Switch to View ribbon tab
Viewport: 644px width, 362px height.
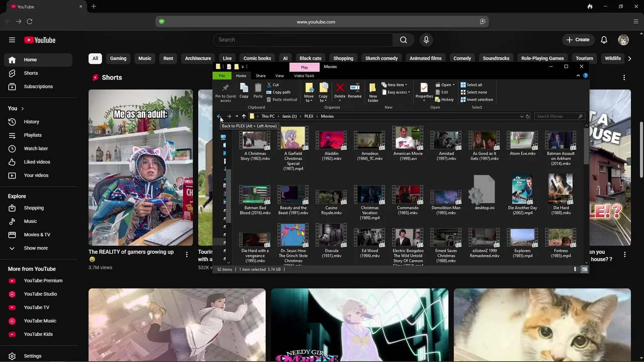coord(279,76)
